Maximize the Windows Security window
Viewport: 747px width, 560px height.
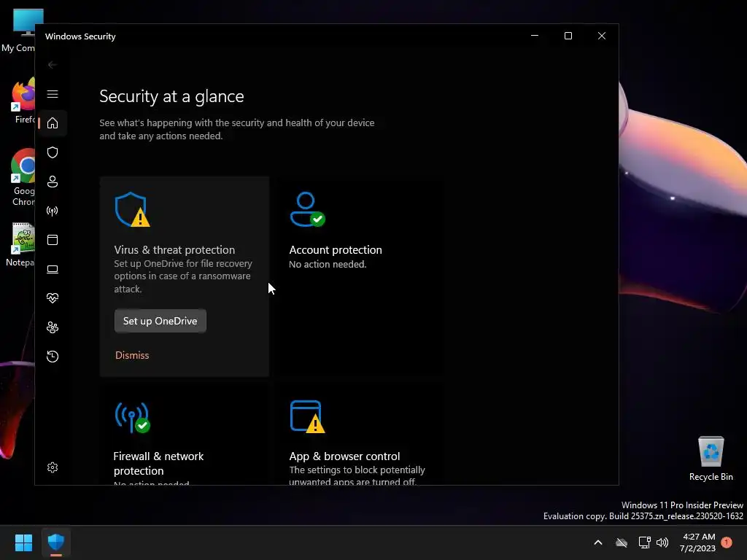pos(568,36)
